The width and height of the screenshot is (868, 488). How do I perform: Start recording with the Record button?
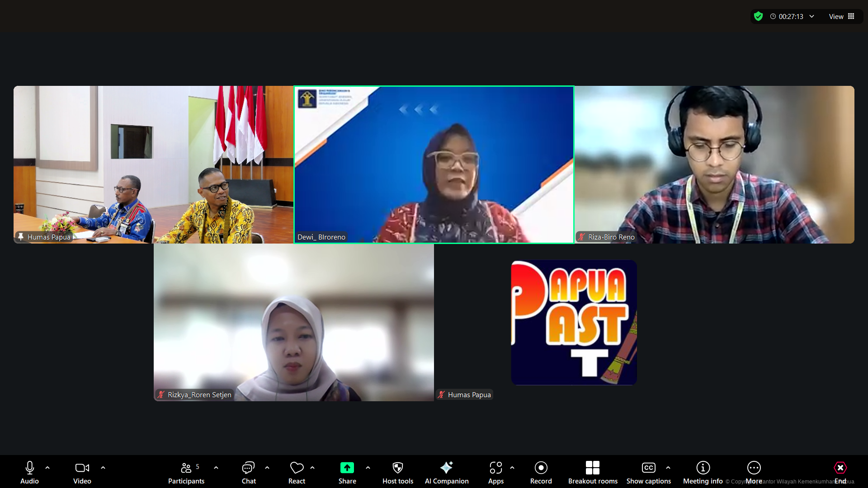tap(541, 468)
